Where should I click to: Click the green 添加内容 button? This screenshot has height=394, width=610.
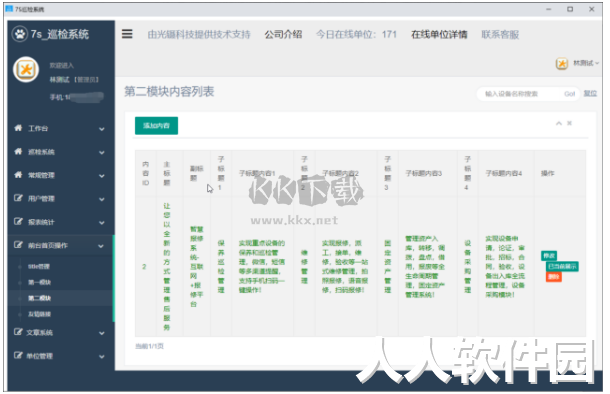point(156,126)
